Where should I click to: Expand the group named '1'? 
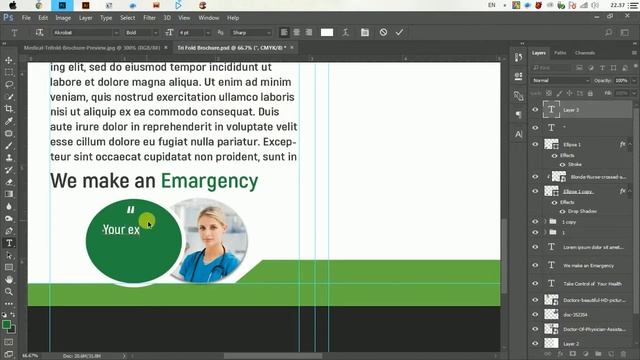point(545,232)
